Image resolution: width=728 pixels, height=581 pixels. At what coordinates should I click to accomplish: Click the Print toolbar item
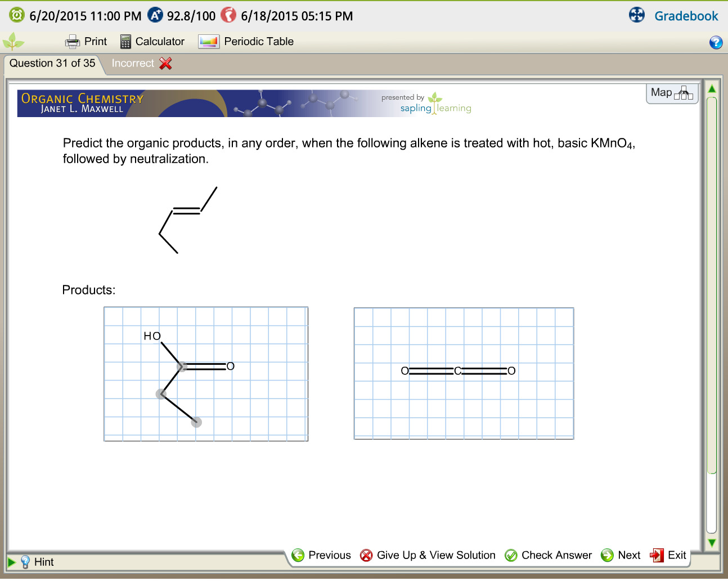86,41
